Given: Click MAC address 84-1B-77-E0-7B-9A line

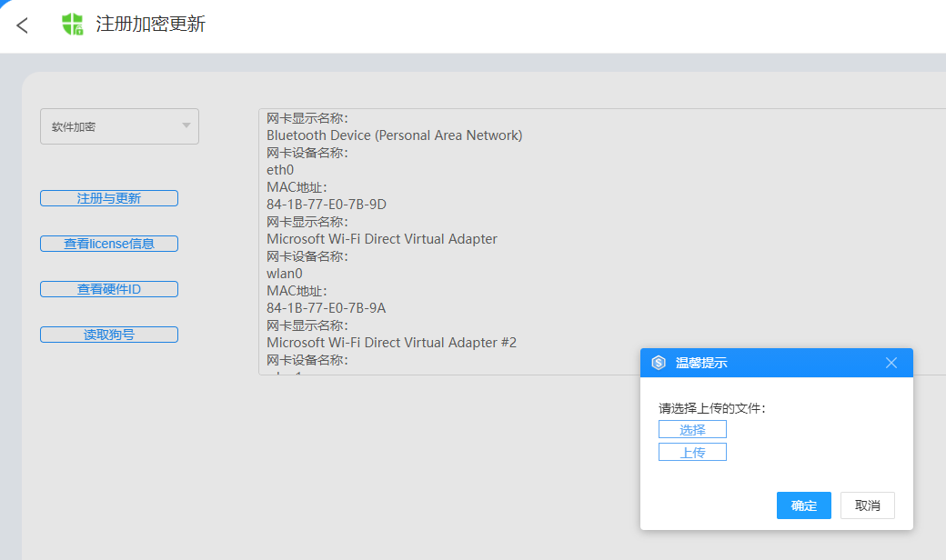Looking at the screenshot, I should coord(327,308).
